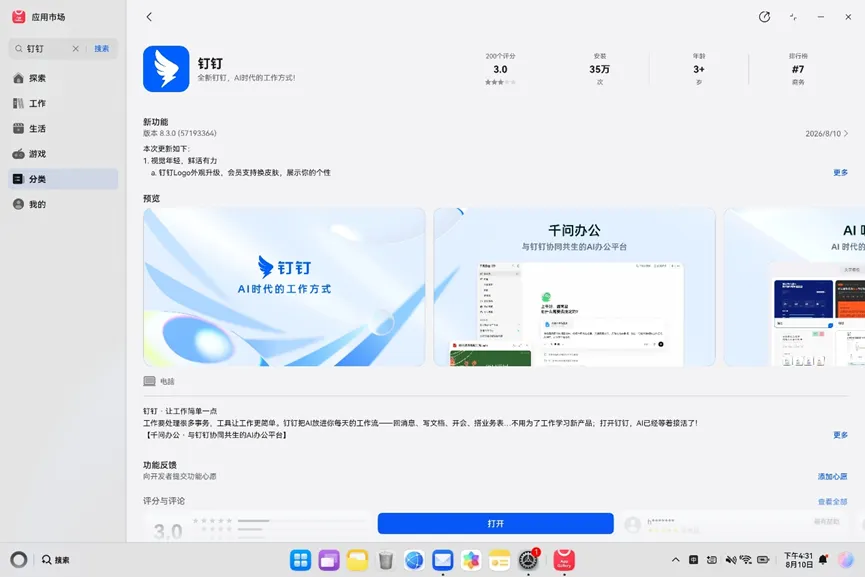Open the first 钉钉 preview image
Image resolution: width=865 pixels, height=577 pixels.
[284, 287]
